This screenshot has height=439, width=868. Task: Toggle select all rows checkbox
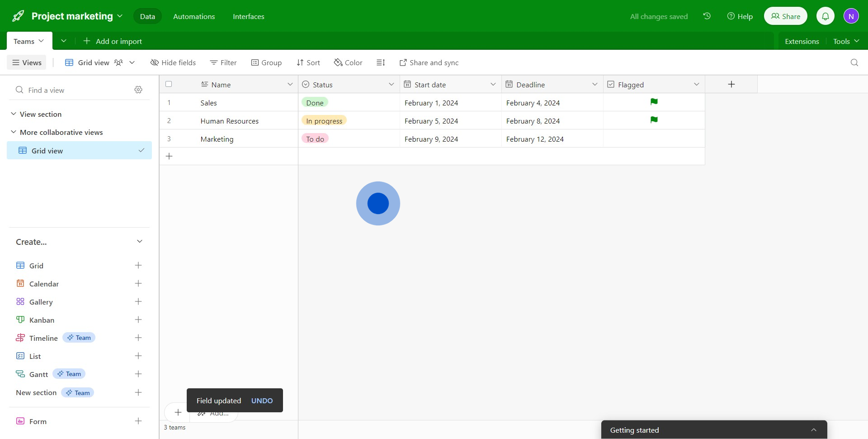(169, 84)
